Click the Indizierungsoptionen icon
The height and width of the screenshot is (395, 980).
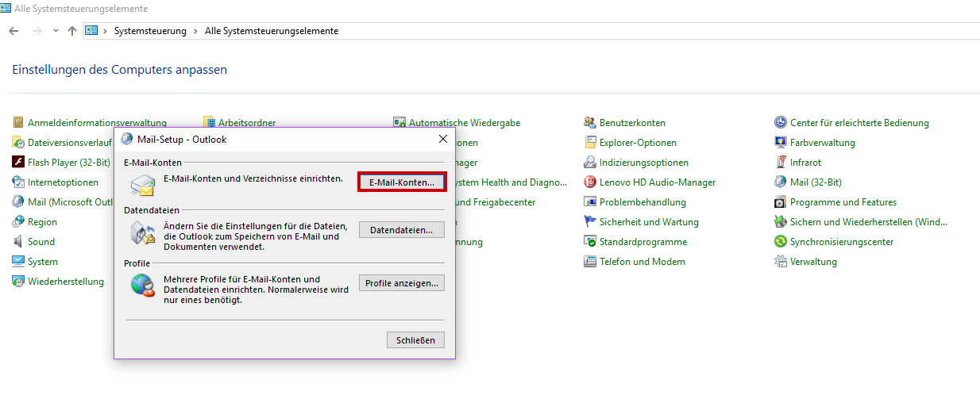pos(590,163)
